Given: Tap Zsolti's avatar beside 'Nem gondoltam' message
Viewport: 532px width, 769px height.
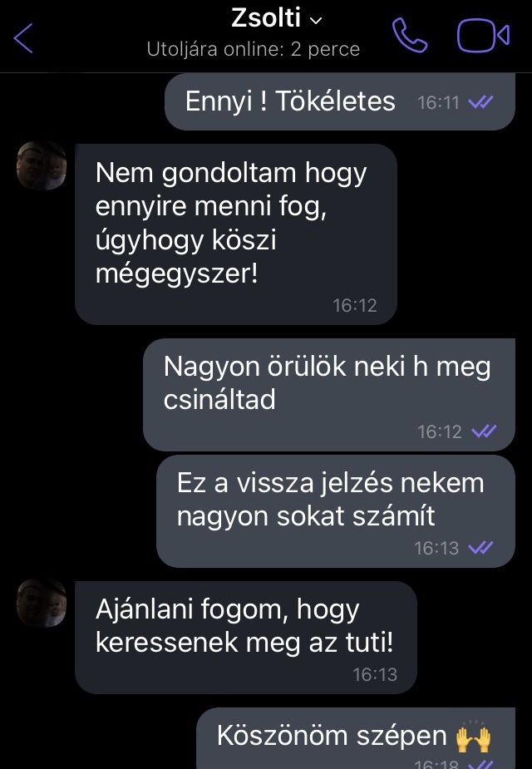Looking at the screenshot, I should [x=42, y=165].
